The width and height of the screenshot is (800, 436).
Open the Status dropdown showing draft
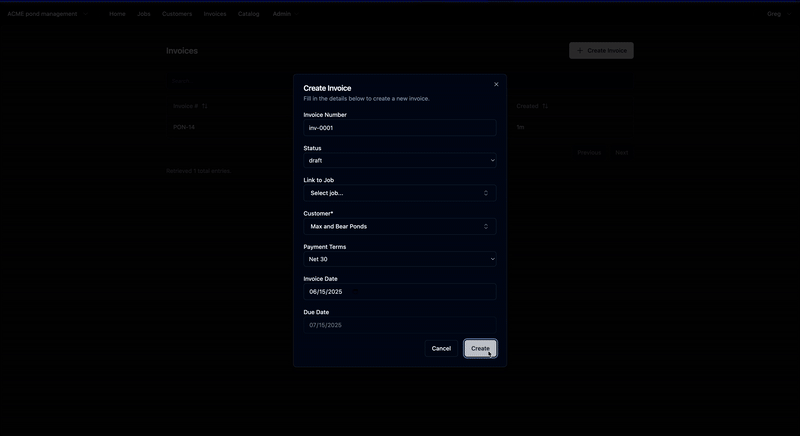pyautogui.click(x=399, y=160)
